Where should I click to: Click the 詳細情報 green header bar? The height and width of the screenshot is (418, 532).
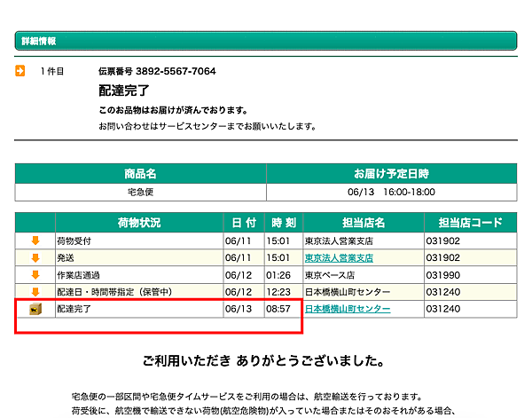tap(266, 41)
